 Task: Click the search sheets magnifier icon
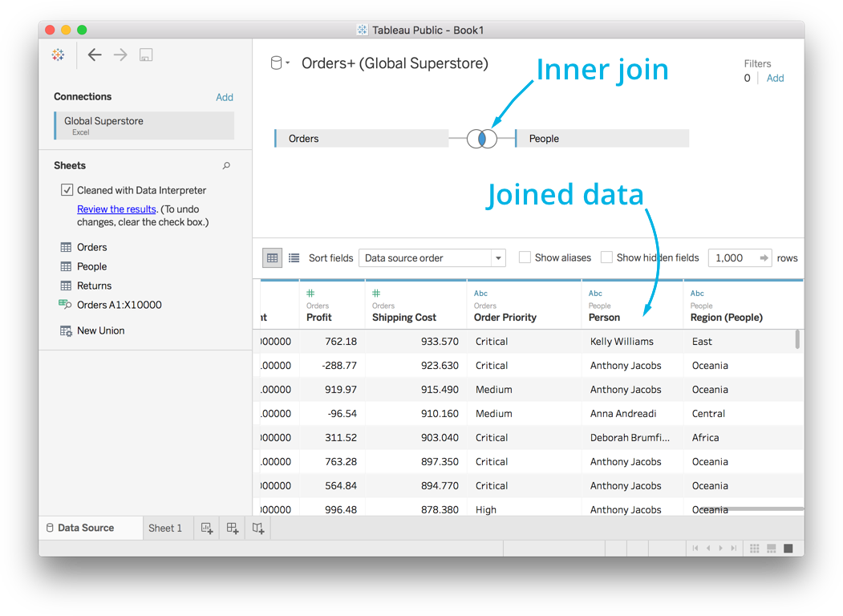[226, 166]
